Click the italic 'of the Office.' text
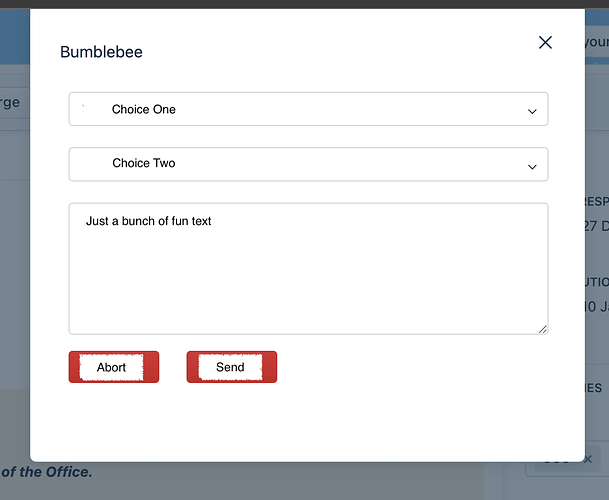Screen dimensions: 609x500 click(47, 472)
